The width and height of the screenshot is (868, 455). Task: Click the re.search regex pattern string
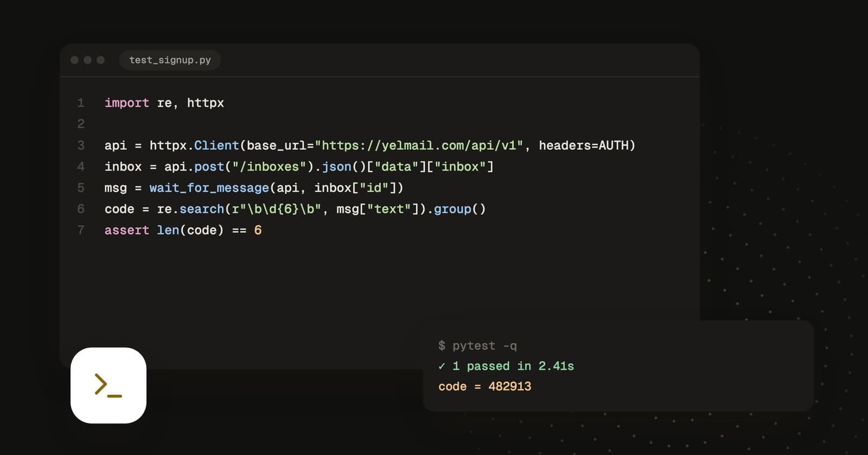tap(277, 209)
